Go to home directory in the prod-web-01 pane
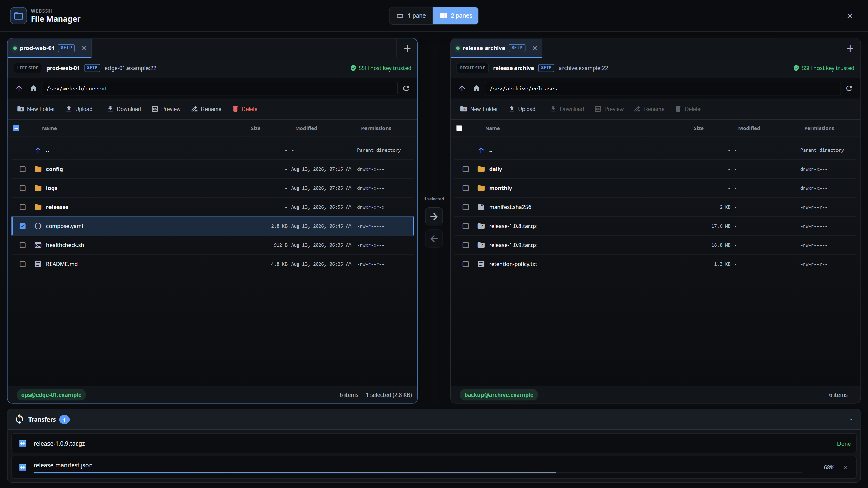 click(34, 88)
